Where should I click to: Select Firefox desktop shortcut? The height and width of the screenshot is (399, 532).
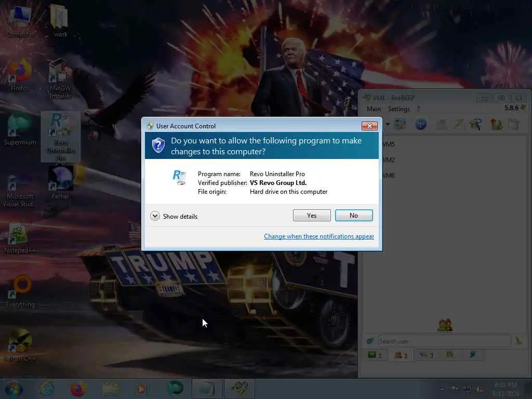point(20,75)
